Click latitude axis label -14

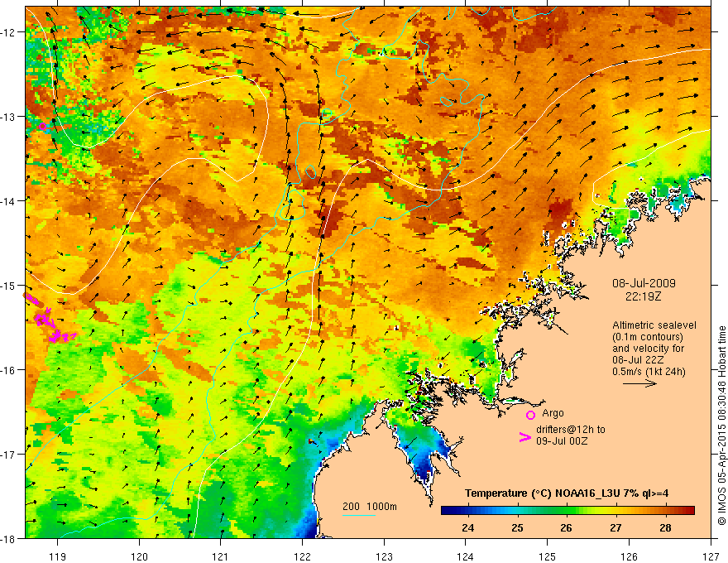coord(9,201)
